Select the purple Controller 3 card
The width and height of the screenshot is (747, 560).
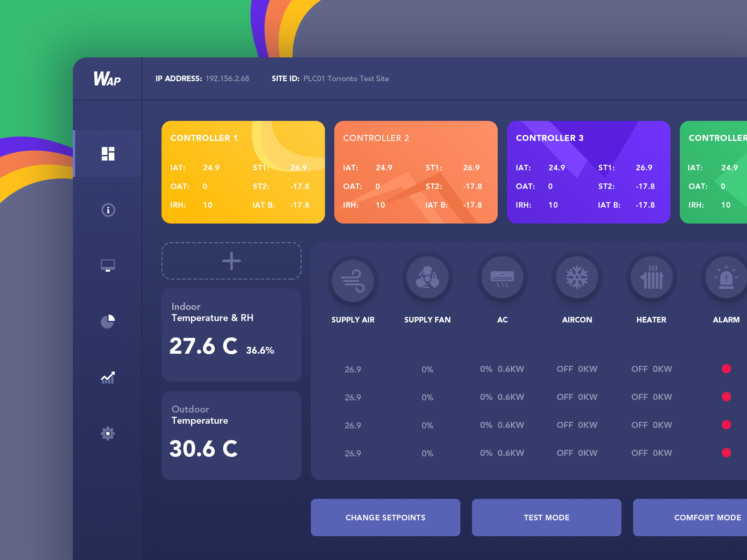coord(588,172)
